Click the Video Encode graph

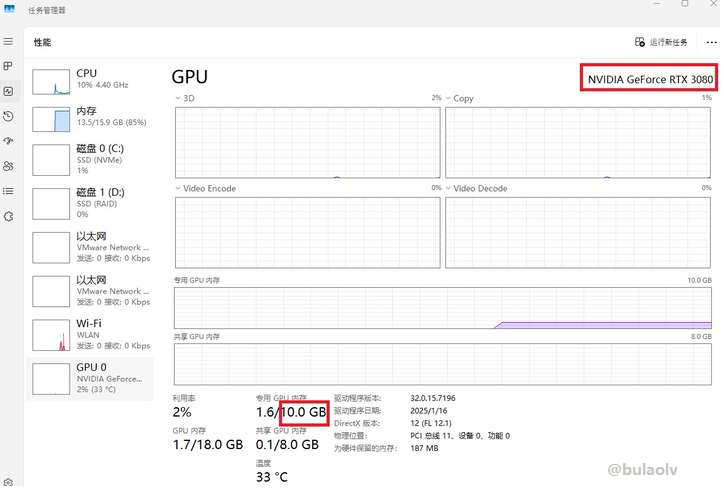308,233
